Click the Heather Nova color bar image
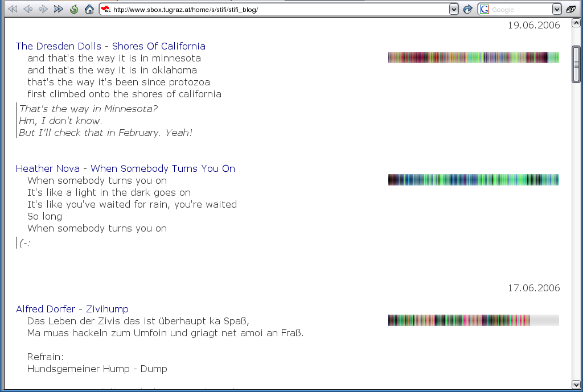 [473, 180]
